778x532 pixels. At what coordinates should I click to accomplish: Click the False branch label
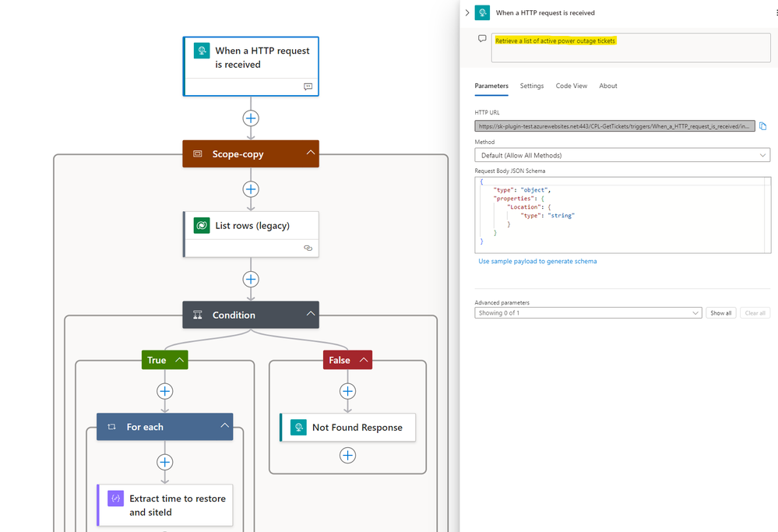(x=340, y=360)
